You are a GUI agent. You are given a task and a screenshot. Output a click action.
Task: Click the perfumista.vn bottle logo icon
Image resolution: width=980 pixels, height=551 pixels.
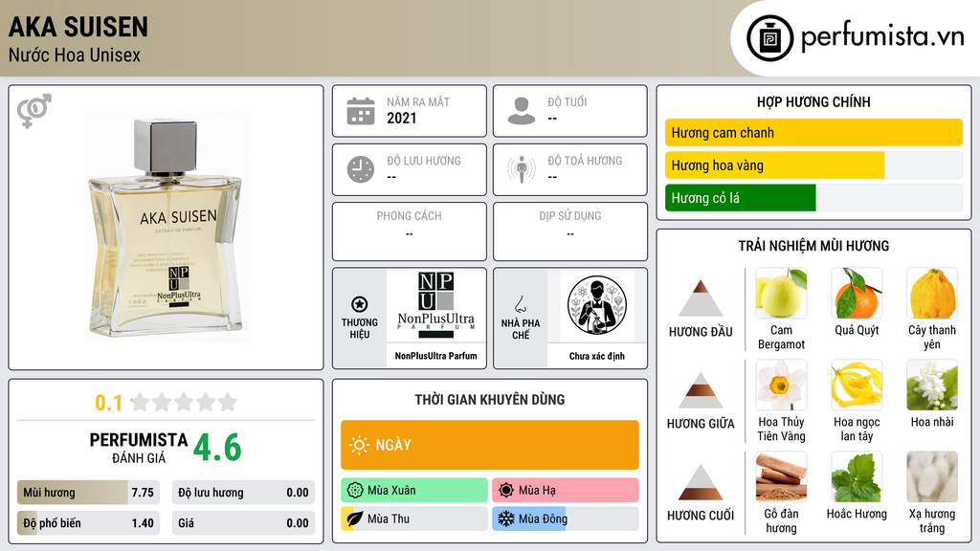pyautogui.click(x=769, y=38)
